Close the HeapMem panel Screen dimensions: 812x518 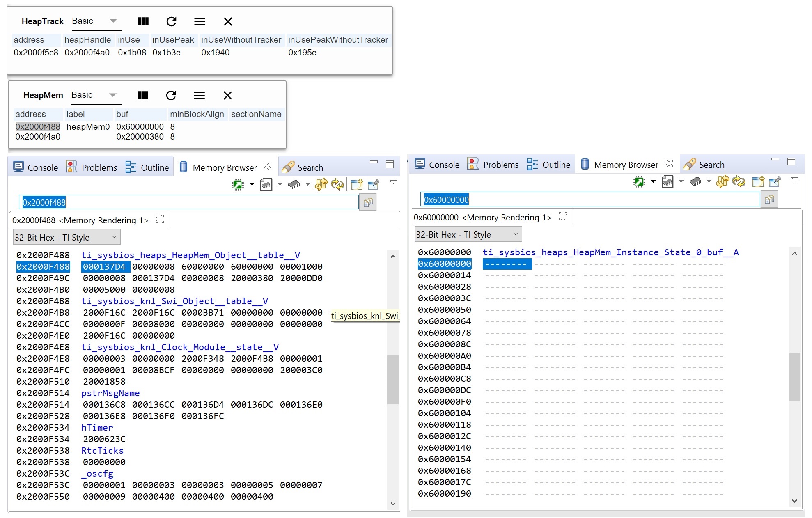pos(227,95)
